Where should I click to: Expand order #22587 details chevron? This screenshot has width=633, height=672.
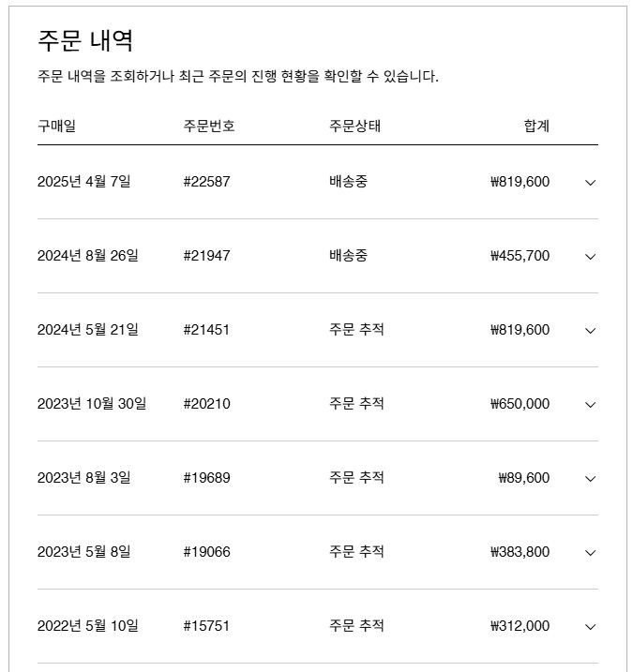pos(590,183)
